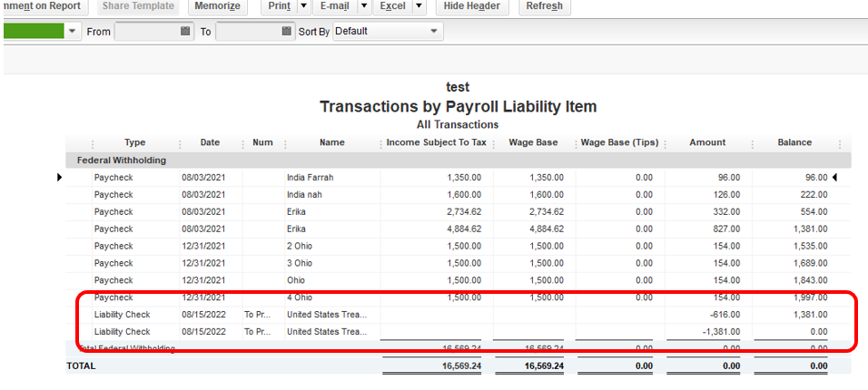The image size is (868, 390).
Task: Open the 2 Ohio paycheck entry
Action: (x=458, y=246)
